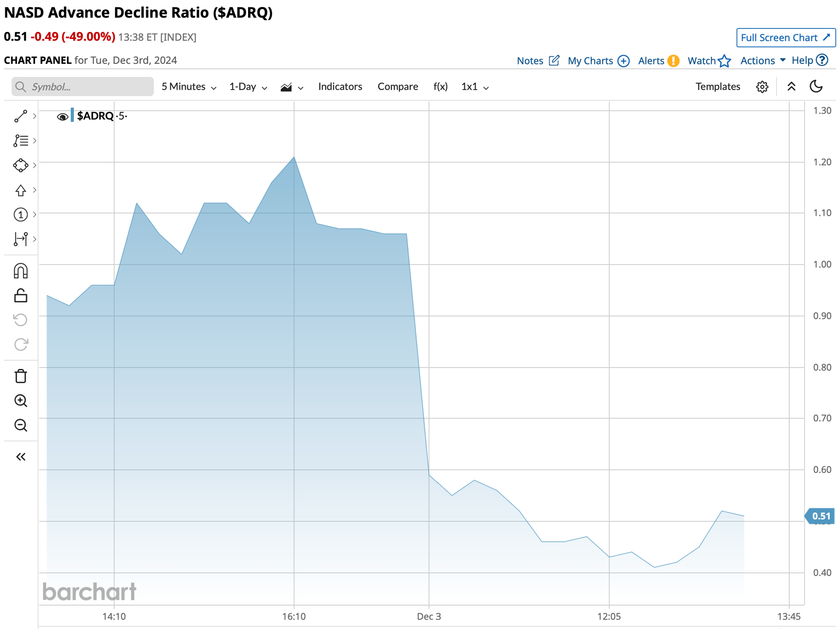Delete drawings with the trash icon

21,376
